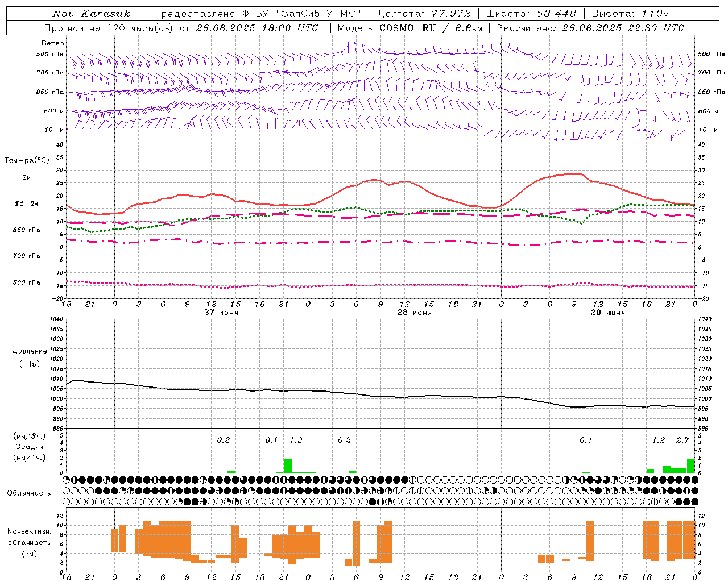Select the "Высота: 110м" header field

point(630,14)
